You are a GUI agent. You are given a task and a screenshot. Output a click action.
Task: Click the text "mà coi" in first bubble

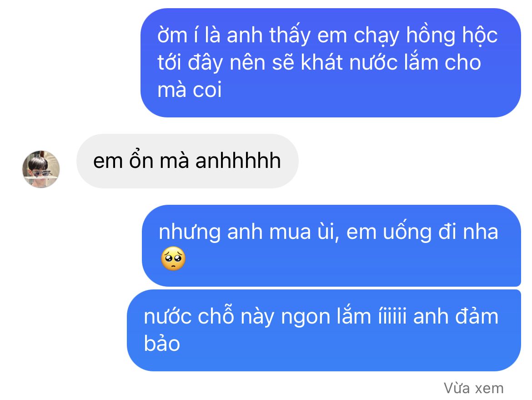coord(189,90)
